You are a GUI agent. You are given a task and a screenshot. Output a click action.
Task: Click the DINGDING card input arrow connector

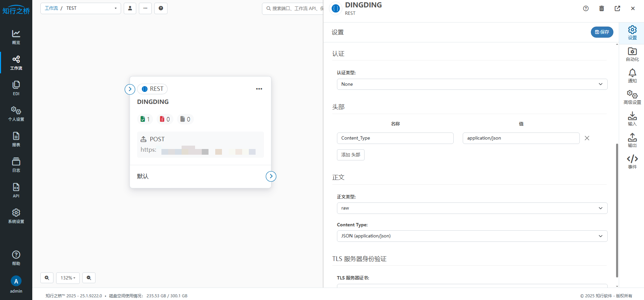[130, 89]
